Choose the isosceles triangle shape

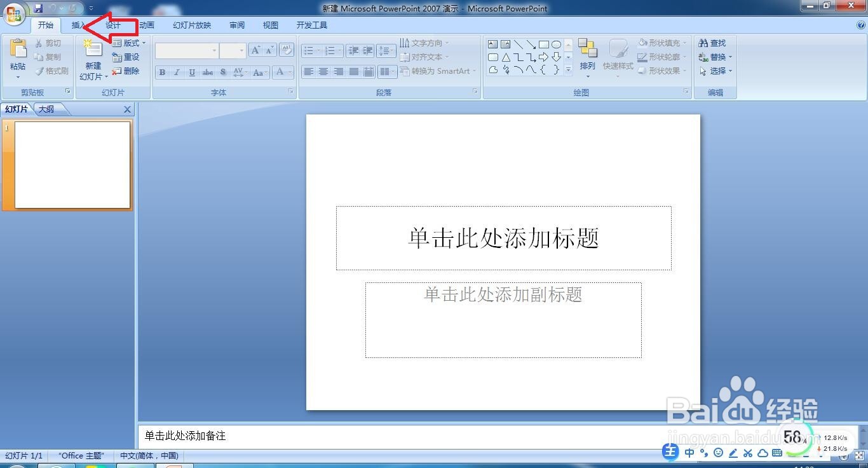(x=506, y=57)
